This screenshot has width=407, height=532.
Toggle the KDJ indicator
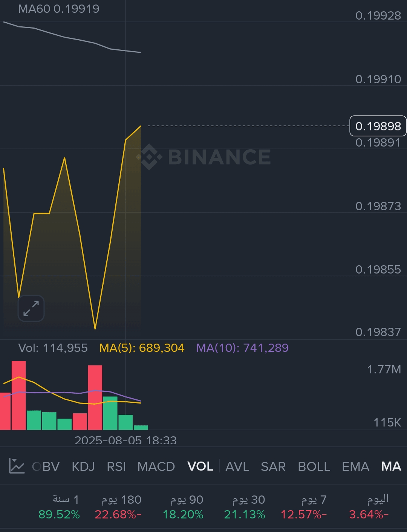(83, 466)
